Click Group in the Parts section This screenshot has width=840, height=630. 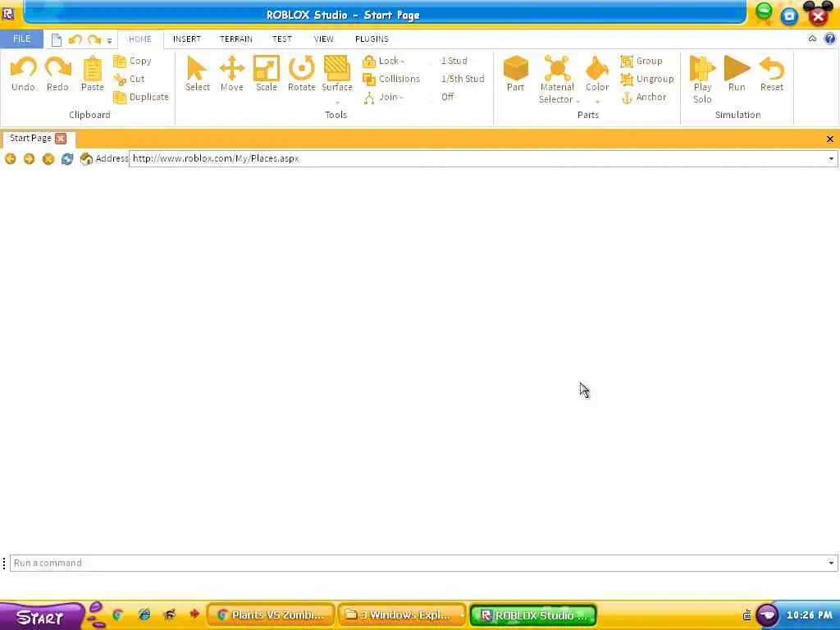[641, 61]
